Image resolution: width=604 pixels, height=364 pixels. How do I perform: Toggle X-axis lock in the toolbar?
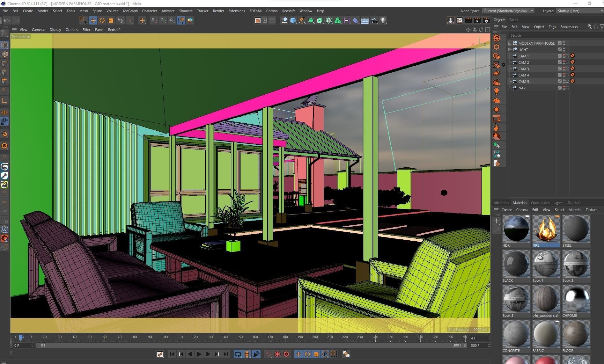coord(154,20)
